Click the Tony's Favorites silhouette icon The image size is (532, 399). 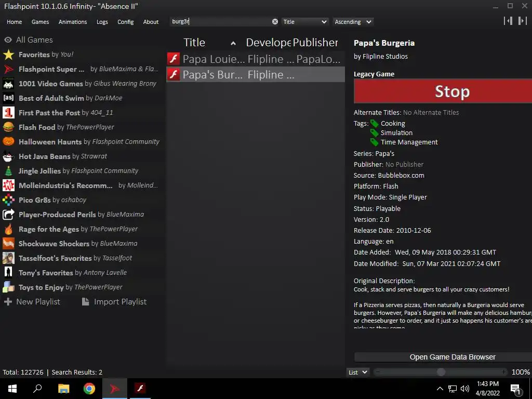[x=8, y=273]
